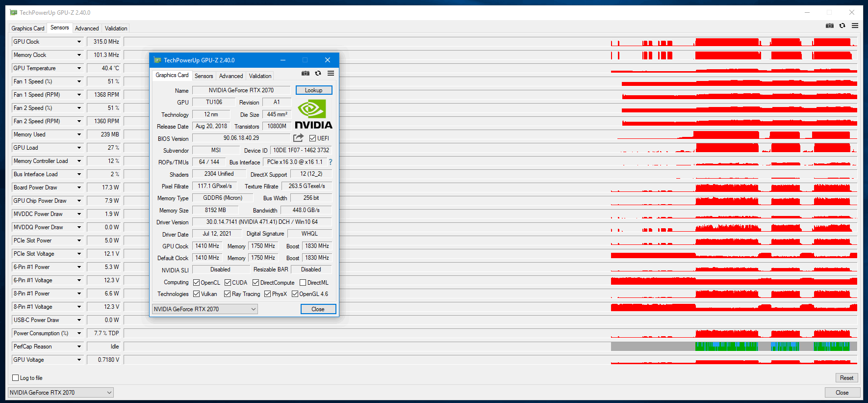Viewport: 868px width, 403px height.
Task: Open Memory Used sensor dropdown
Action: click(x=79, y=134)
